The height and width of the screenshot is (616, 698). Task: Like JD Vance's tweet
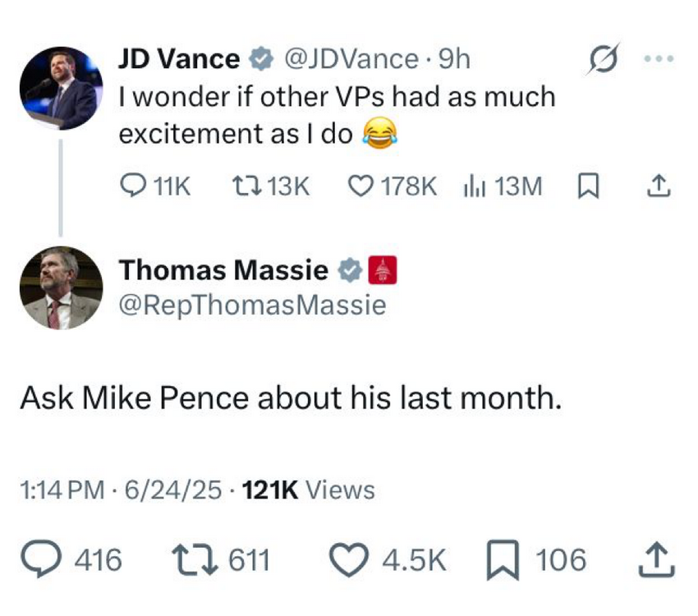(x=361, y=188)
